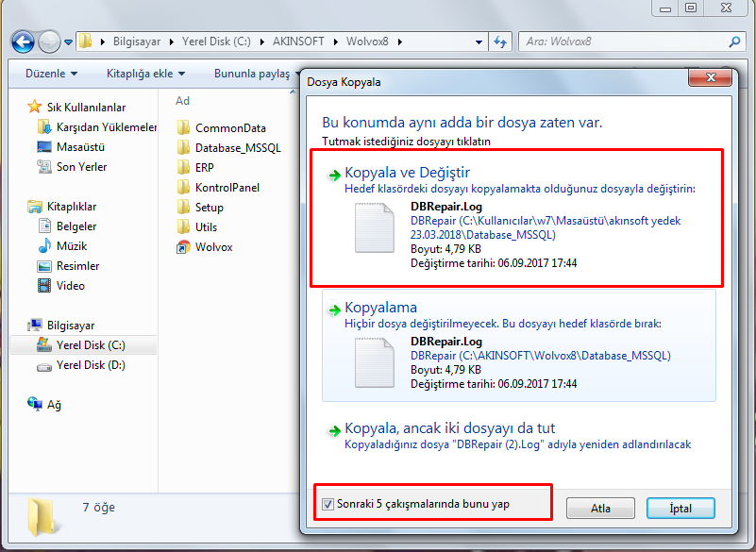Click the Wolvox application shortcut icon
The width and height of the screenshot is (756, 552).
click(184, 247)
